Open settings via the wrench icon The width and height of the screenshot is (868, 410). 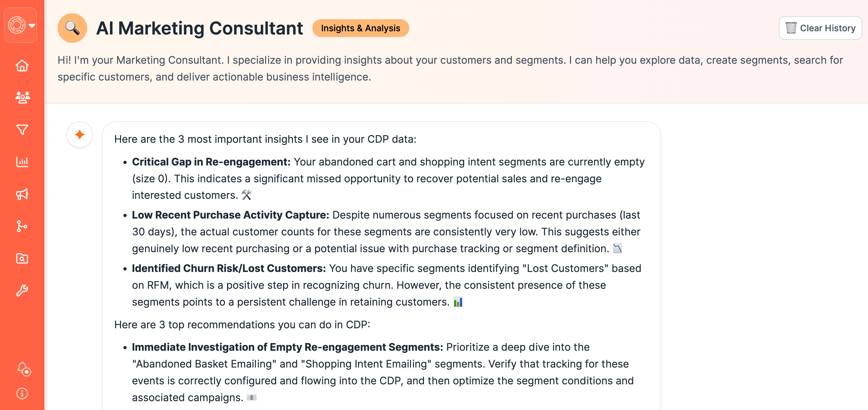point(22,291)
